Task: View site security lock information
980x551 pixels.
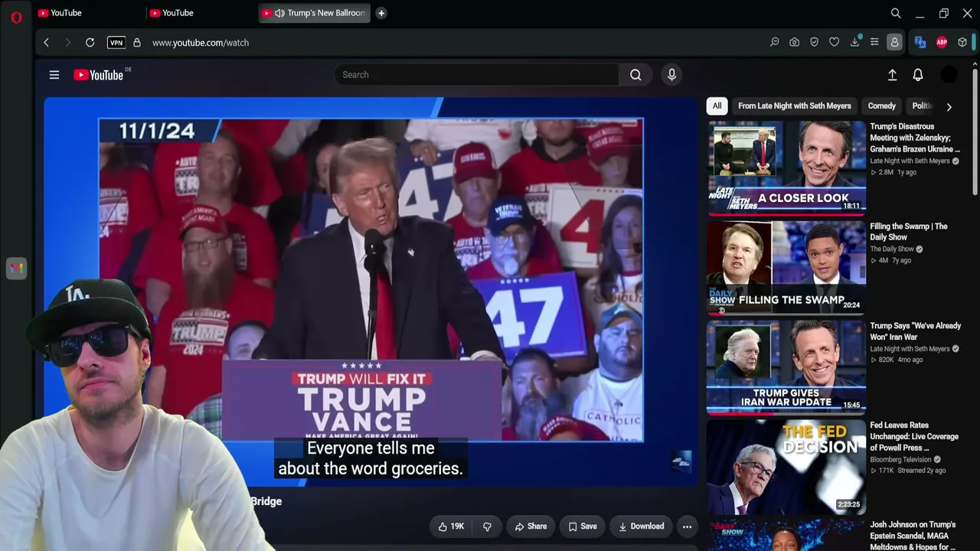Action: tap(137, 43)
